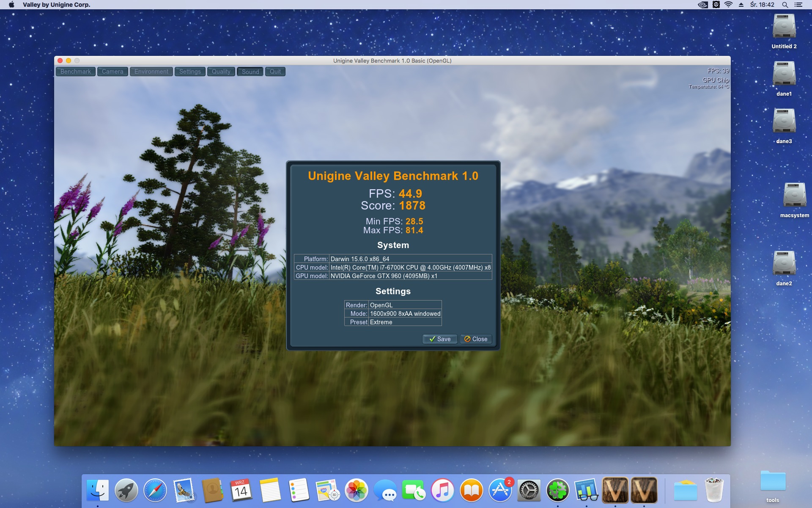Open Finder from the dock
This screenshot has height=508, width=812.
[98, 490]
